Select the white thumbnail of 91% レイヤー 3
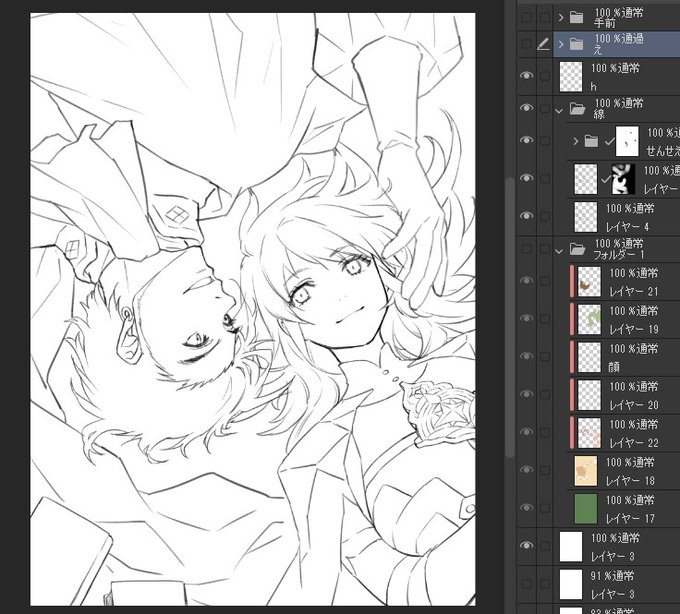Screen dimensions: 680x614 pyautogui.click(x=571, y=584)
